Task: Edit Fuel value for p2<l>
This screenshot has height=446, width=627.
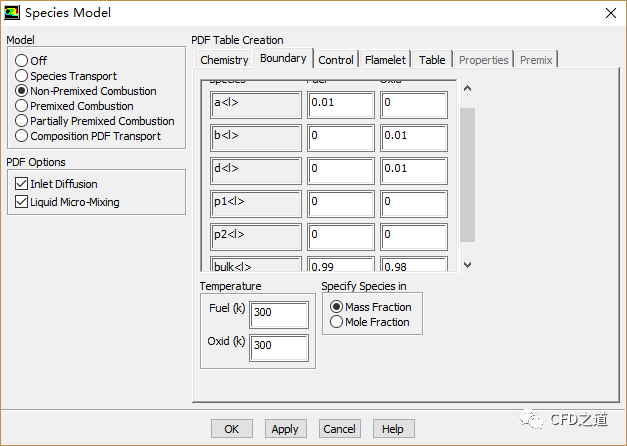Action: tap(341, 237)
